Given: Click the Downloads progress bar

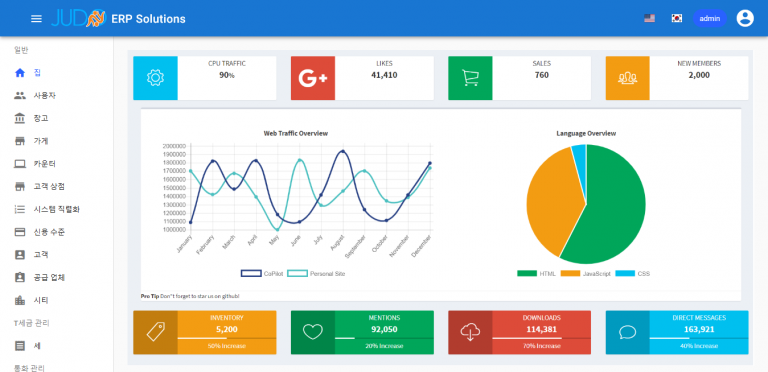Looking at the screenshot, I should pos(542,338).
